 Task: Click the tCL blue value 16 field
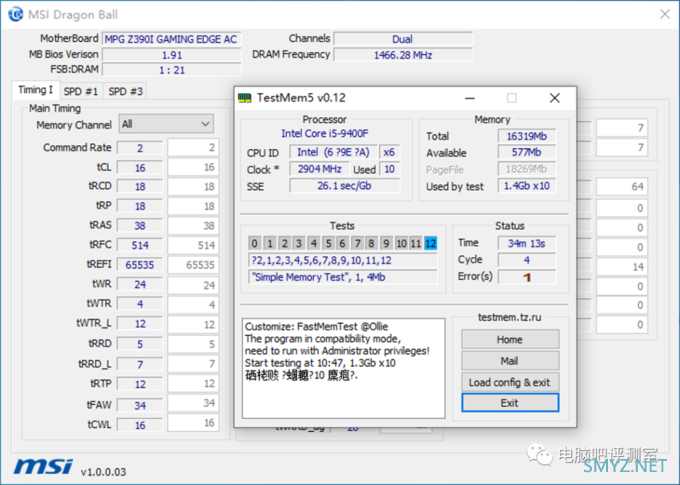coord(140,167)
